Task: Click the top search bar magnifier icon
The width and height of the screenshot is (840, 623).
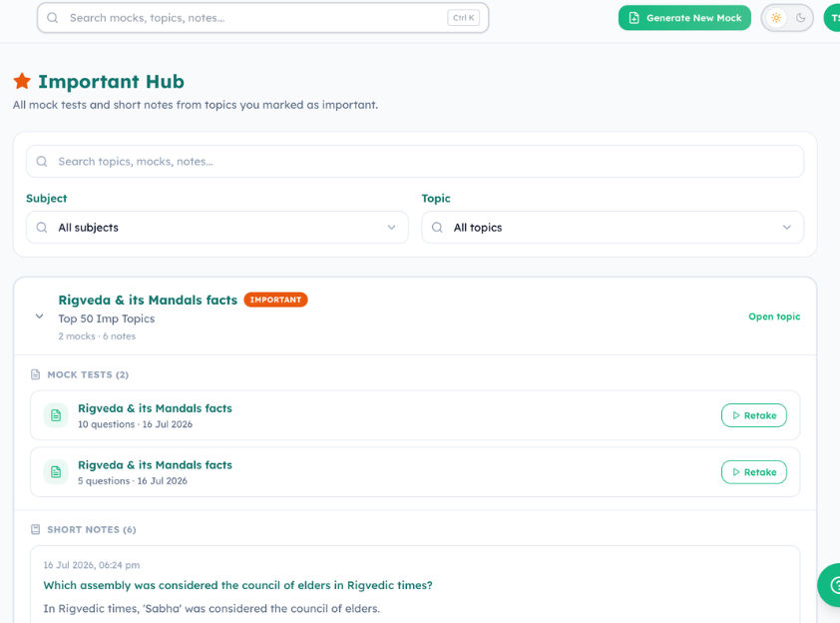Action: pyautogui.click(x=52, y=18)
